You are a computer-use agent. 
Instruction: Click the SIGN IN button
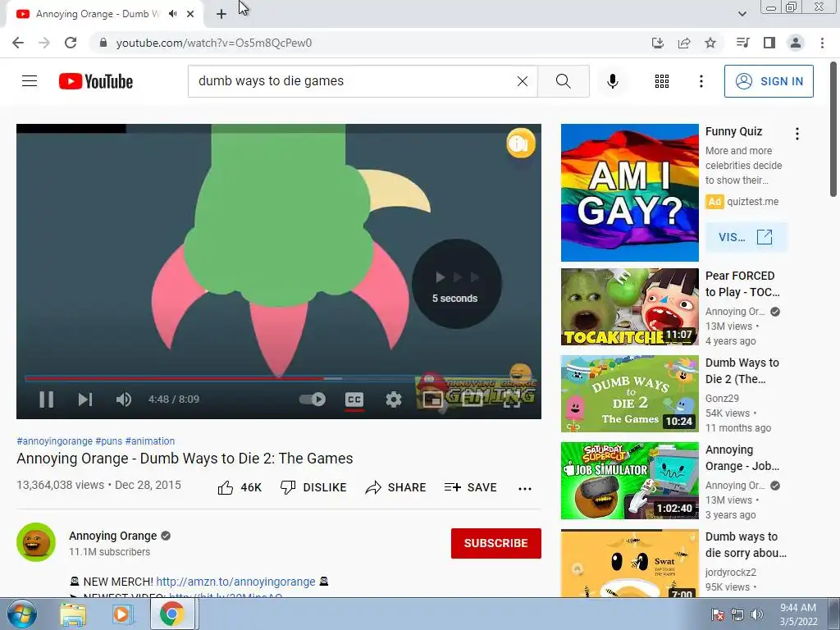(769, 81)
